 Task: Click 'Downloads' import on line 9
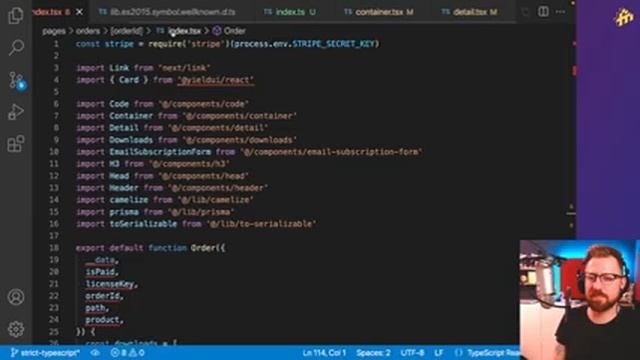[131, 140]
